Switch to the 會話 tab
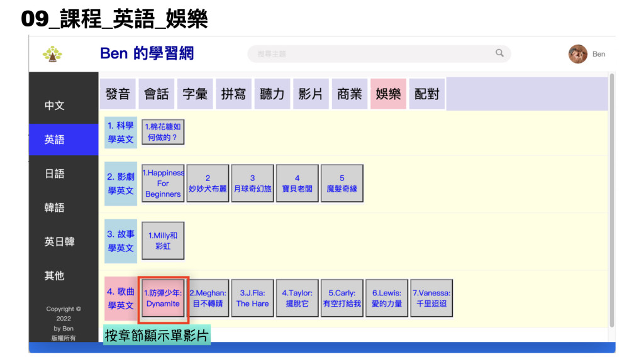 point(157,94)
